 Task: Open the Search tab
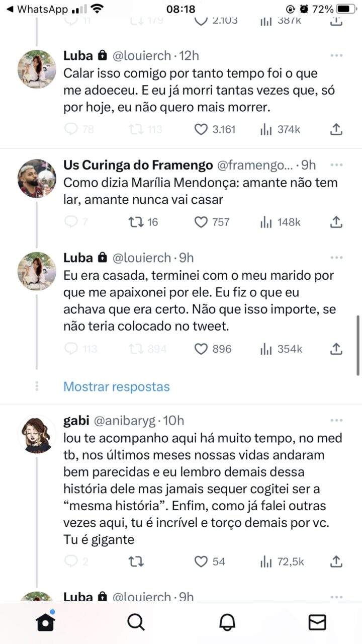[136, 622]
